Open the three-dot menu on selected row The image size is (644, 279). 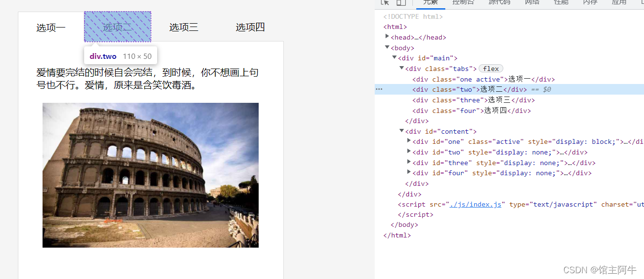point(379,89)
